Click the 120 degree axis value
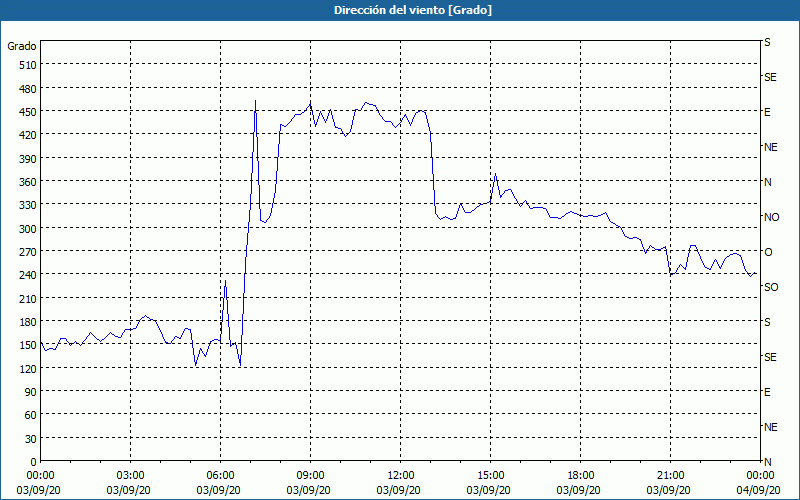 point(28,369)
